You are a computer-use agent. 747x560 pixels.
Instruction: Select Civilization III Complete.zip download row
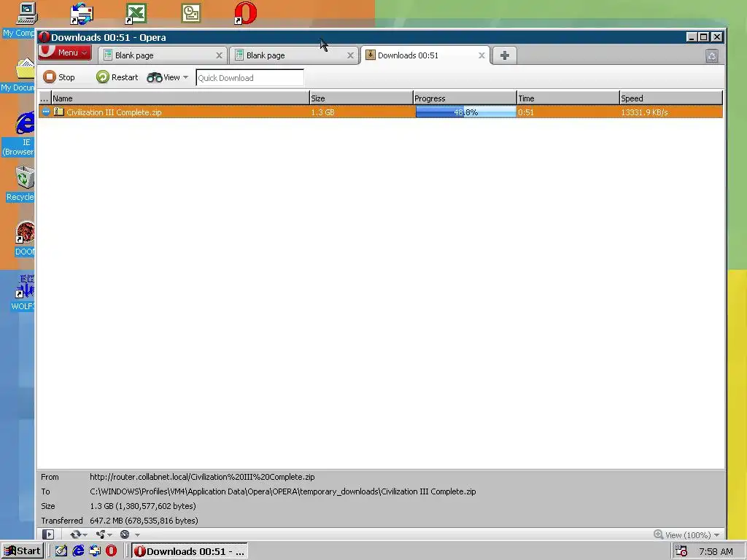click(381, 112)
